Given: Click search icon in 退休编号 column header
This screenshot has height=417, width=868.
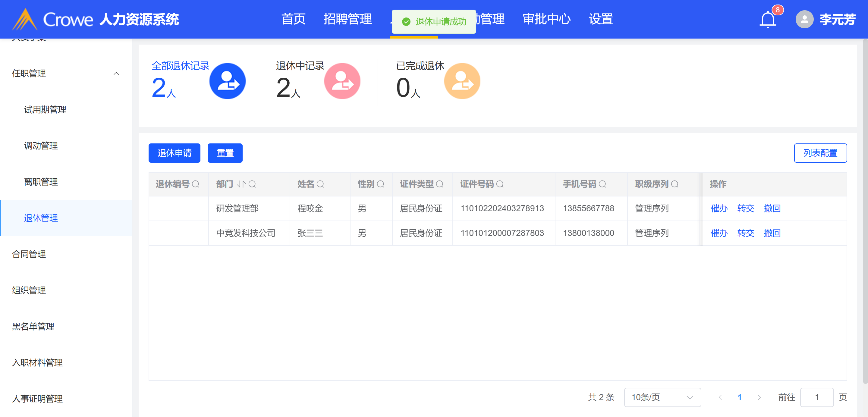Looking at the screenshot, I should 195,184.
